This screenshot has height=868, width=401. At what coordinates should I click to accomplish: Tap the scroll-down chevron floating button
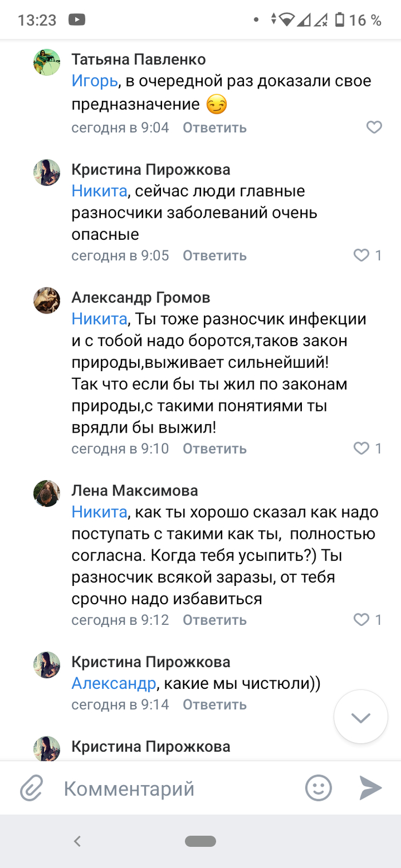coord(361,718)
